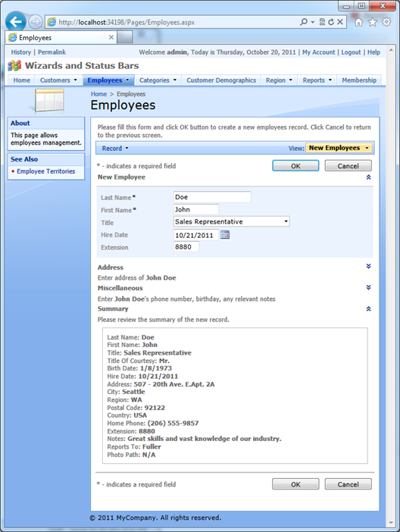Click the bottom OK button
400x532 pixels.
pos(295,484)
